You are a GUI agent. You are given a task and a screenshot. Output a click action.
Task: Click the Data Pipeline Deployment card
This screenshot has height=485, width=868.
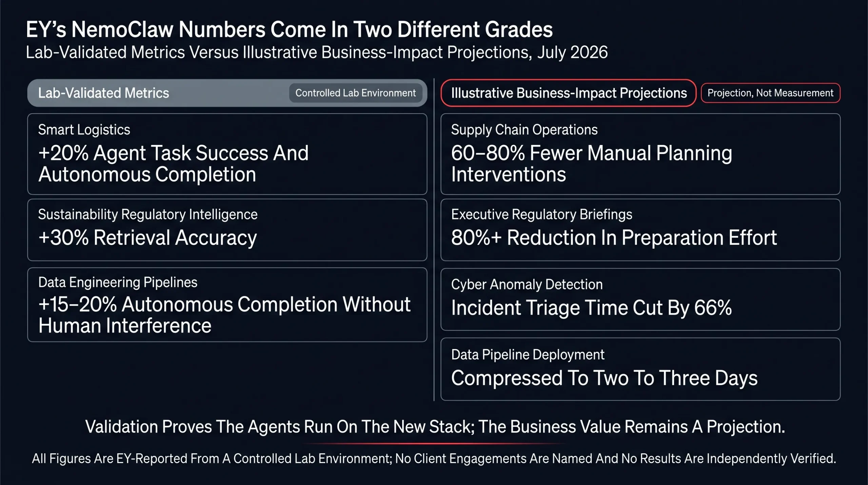pyautogui.click(x=640, y=369)
